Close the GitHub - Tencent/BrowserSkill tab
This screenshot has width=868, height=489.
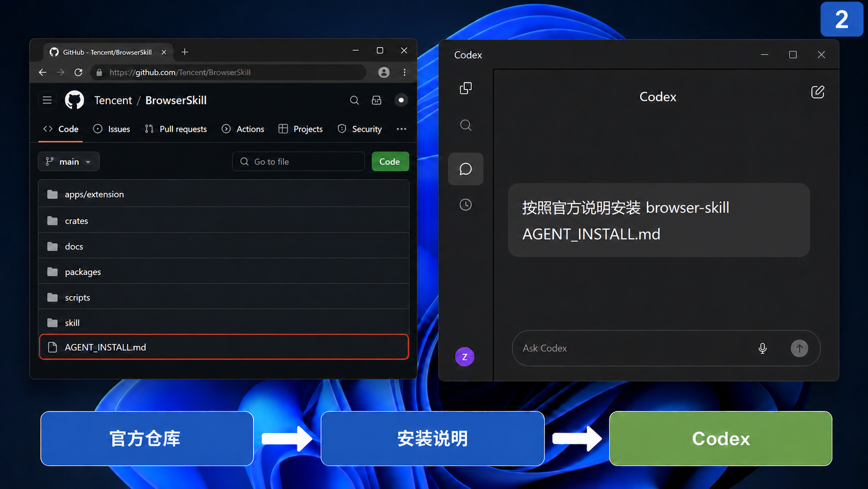(x=164, y=52)
